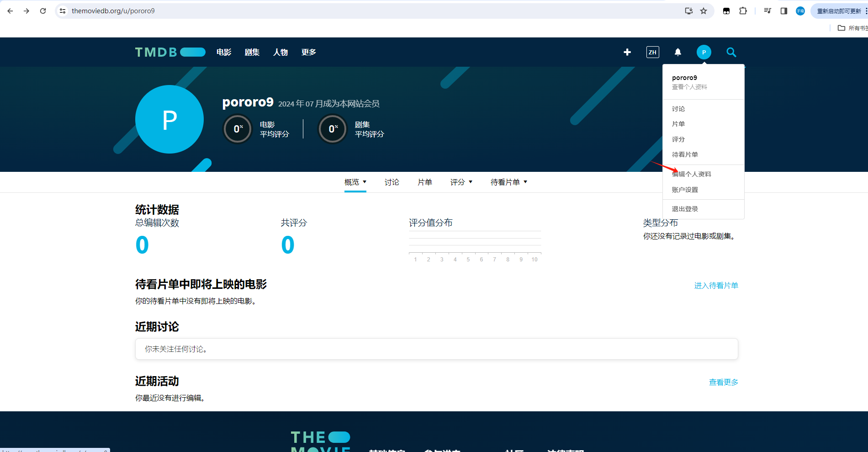Select 评分 in user dropdown

(678, 139)
